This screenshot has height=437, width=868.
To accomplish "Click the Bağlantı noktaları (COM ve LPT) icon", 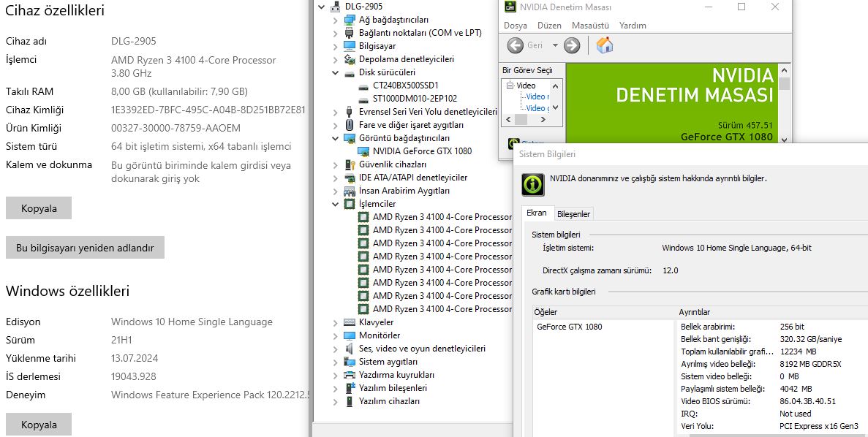I will (x=350, y=33).
